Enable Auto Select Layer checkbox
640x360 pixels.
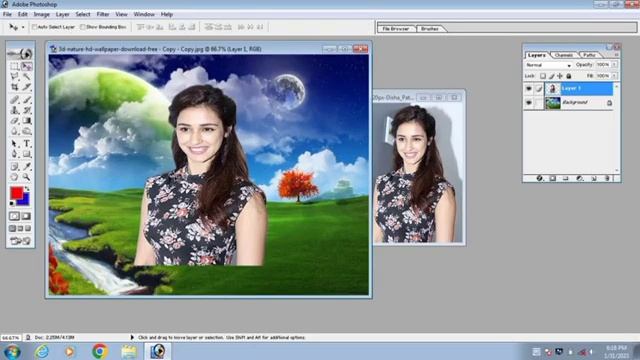click(35, 27)
